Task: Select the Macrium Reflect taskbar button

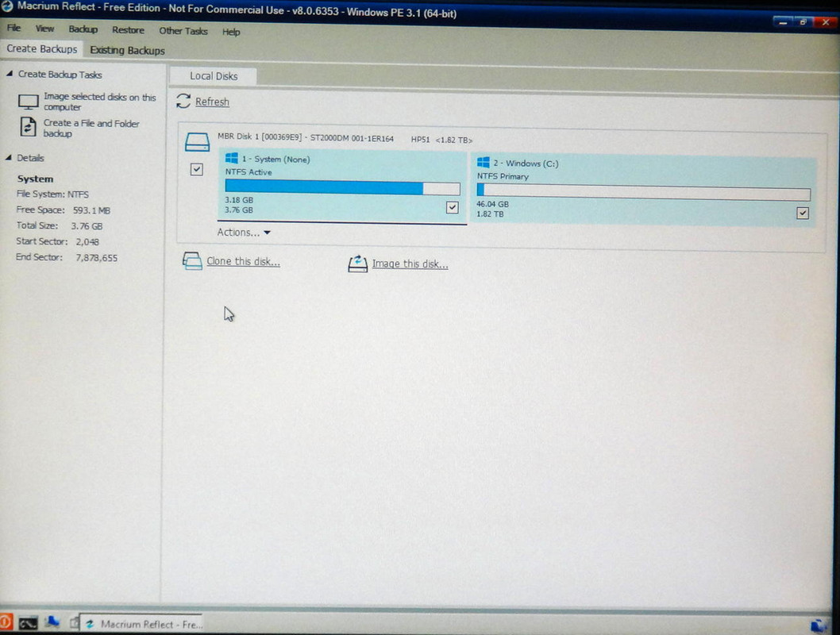Action: [x=141, y=623]
